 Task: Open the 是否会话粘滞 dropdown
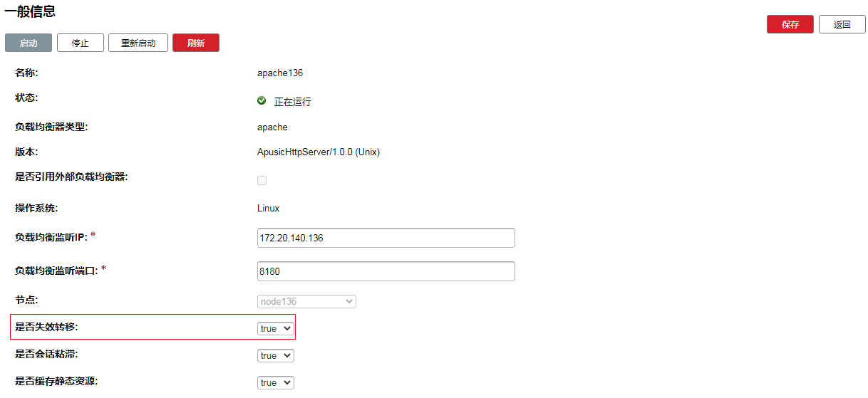point(275,355)
